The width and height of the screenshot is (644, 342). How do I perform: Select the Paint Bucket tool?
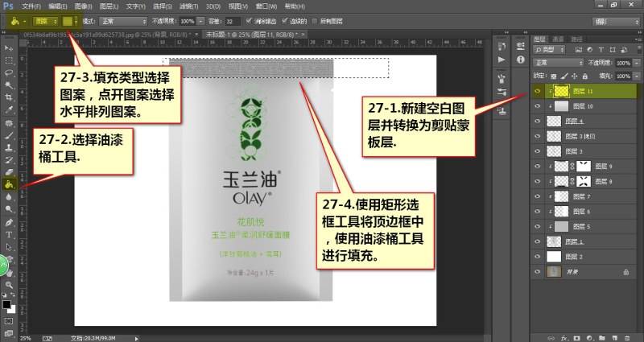(x=9, y=184)
